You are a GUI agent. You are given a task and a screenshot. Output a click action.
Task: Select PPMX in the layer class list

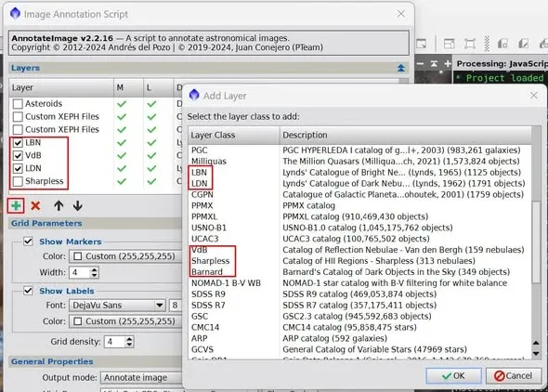pyautogui.click(x=202, y=206)
